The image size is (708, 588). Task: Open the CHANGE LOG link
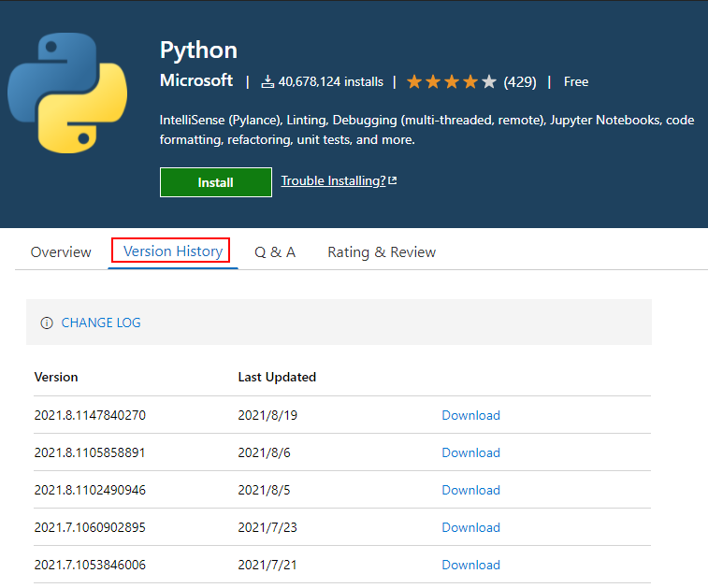[101, 323]
